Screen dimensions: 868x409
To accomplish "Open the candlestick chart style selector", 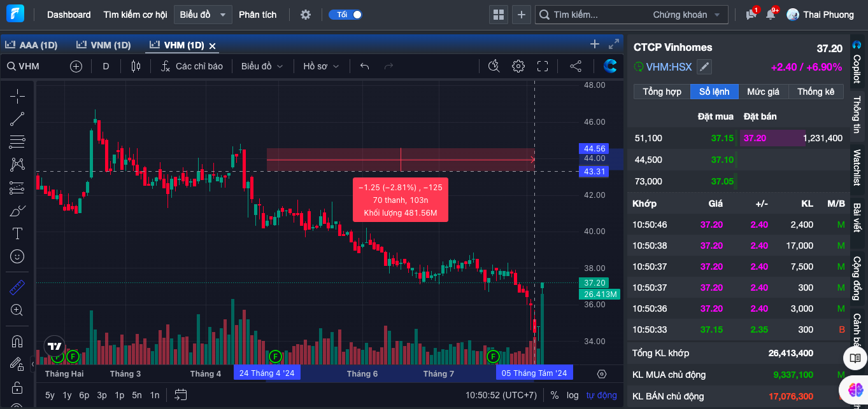I will click(x=135, y=66).
